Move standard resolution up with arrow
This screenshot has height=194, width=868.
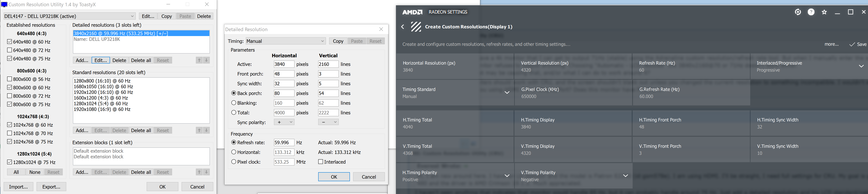pyautogui.click(x=199, y=130)
